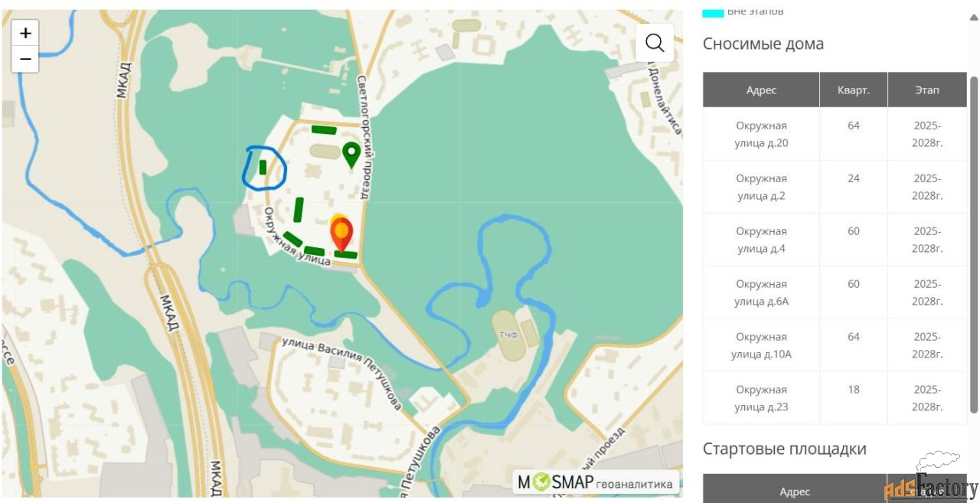Click the Сносимые дома section heading
The image size is (980, 503).
[763, 44]
